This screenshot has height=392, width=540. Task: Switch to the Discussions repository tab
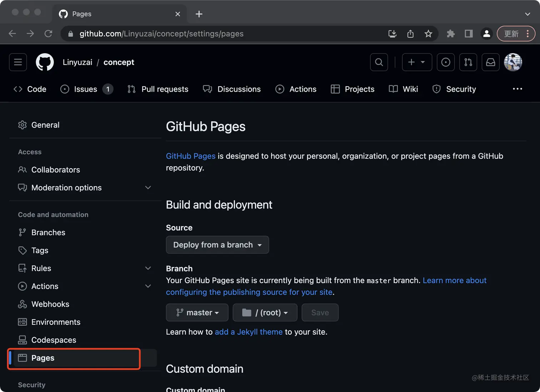click(x=232, y=89)
